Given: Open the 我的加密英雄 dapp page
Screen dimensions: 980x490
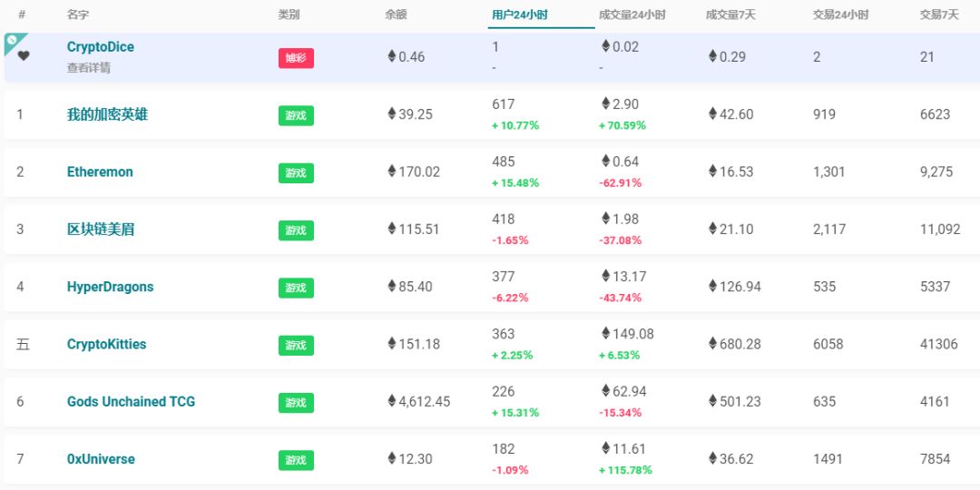Looking at the screenshot, I should 107,115.
